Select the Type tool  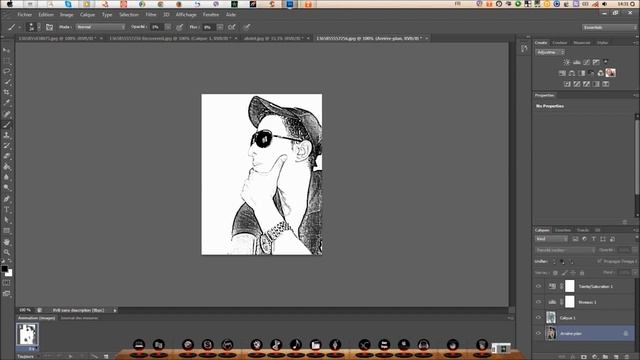click(x=7, y=210)
